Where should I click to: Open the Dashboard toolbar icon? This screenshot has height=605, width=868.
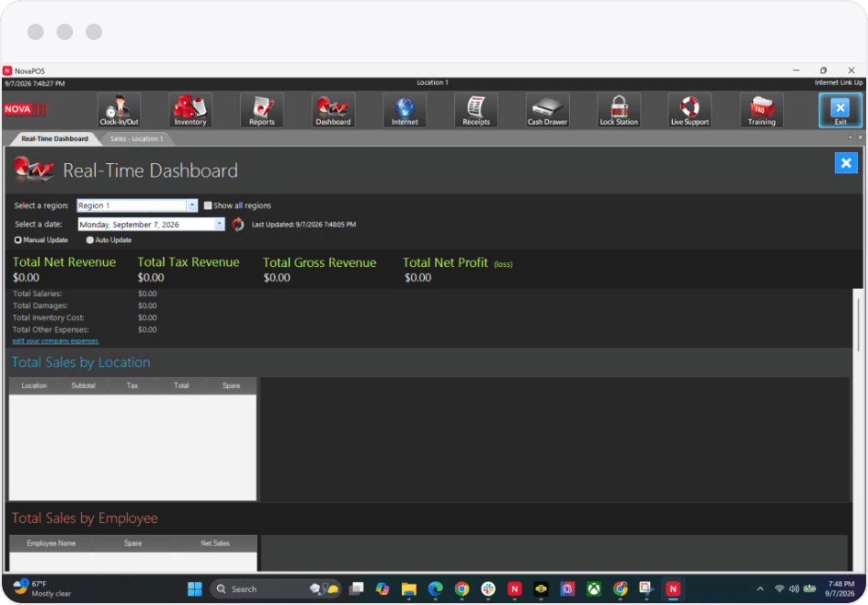[334, 110]
